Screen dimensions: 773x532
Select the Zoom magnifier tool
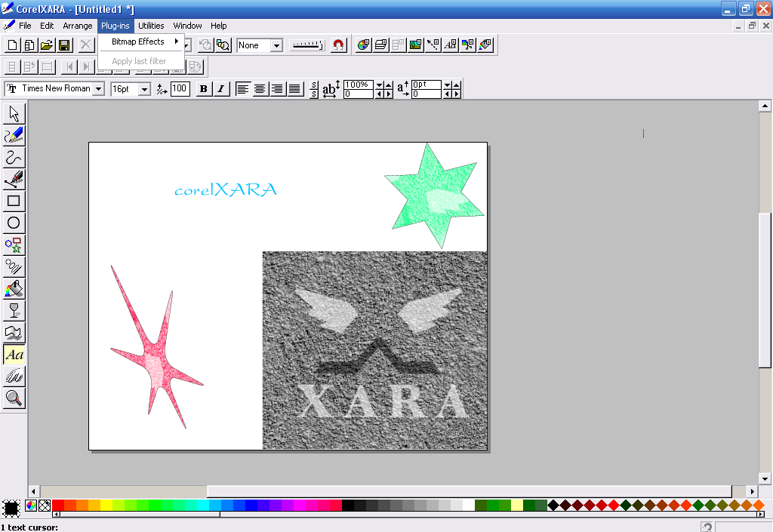click(14, 398)
